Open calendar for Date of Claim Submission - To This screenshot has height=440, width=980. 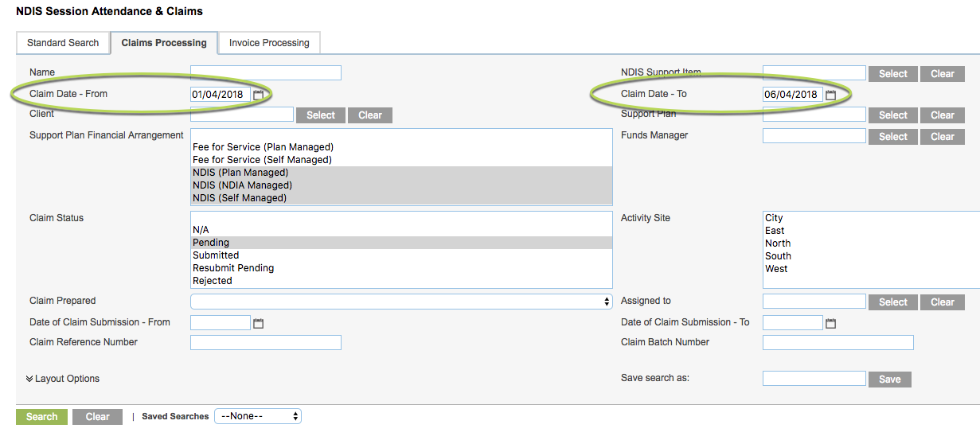pyautogui.click(x=831, y=323)
